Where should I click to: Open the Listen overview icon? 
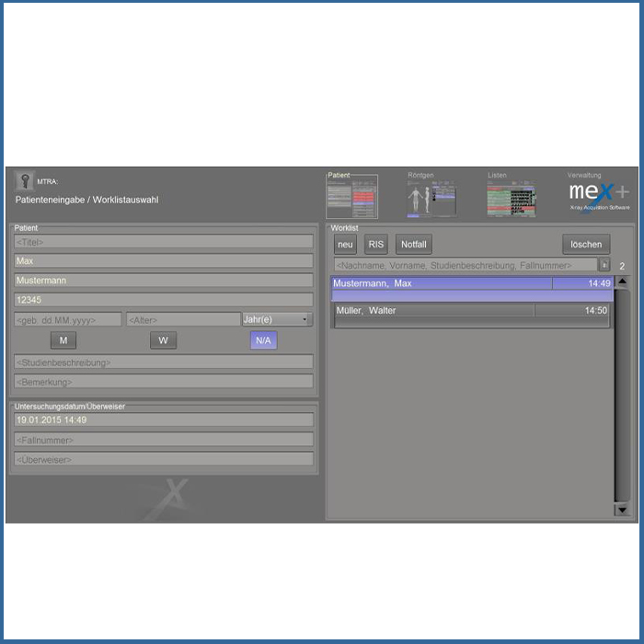(x=511, y=197)
